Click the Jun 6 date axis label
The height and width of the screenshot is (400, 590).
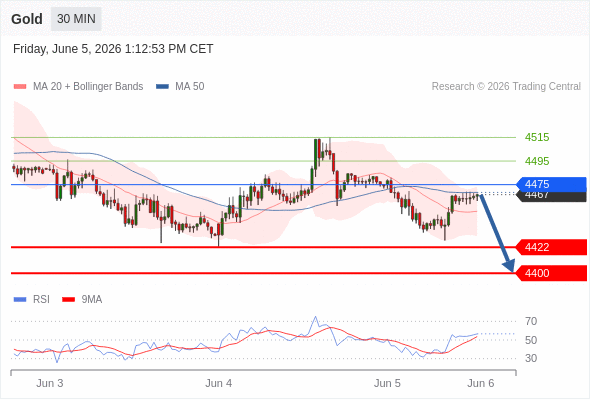click(481, 383)
